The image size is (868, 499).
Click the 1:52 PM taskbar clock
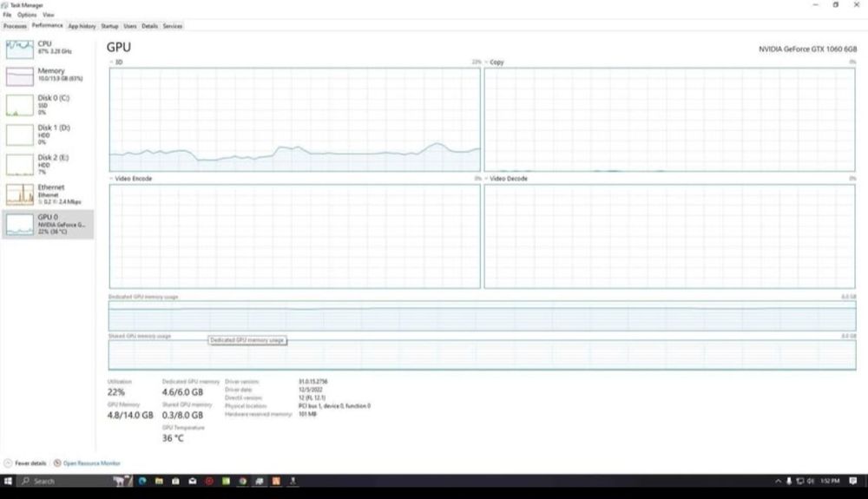point(830,481)
